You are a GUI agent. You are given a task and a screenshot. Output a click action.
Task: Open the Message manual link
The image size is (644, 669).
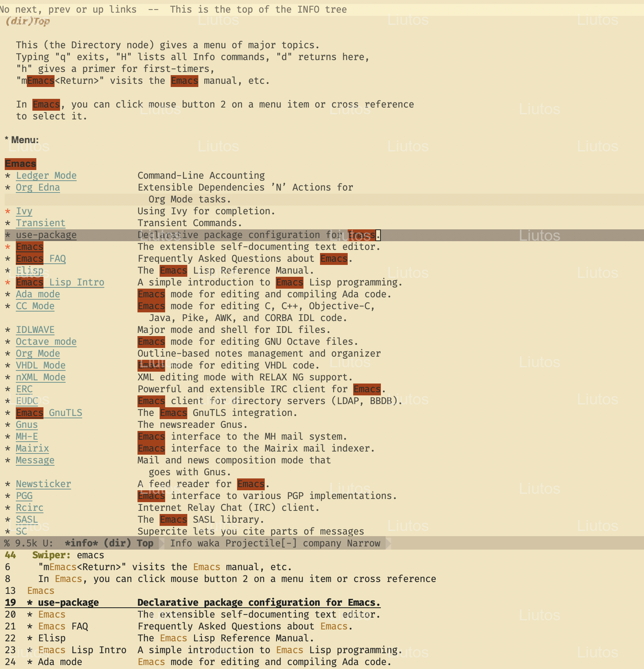tap(35, 460)
